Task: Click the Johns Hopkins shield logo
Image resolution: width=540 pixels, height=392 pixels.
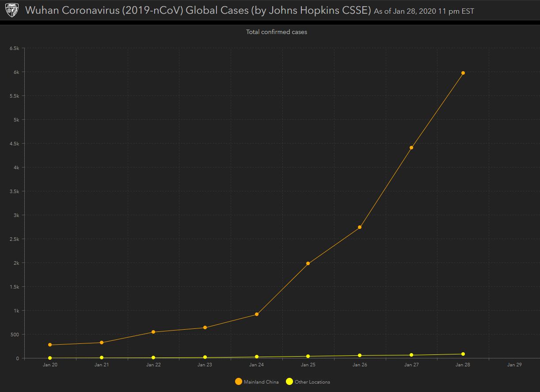Action: (12, 11)
